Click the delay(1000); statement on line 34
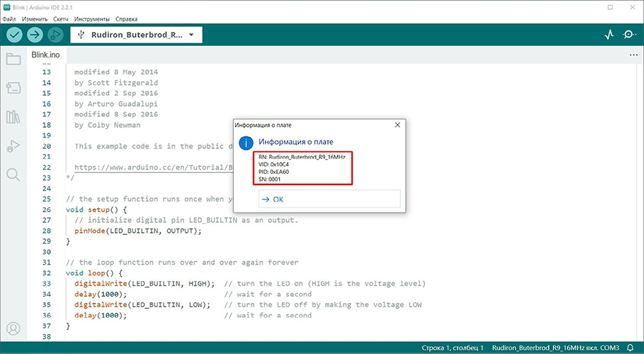Image resolution: width=644 pixels, height=354 pixels. [x=101, y=294]
